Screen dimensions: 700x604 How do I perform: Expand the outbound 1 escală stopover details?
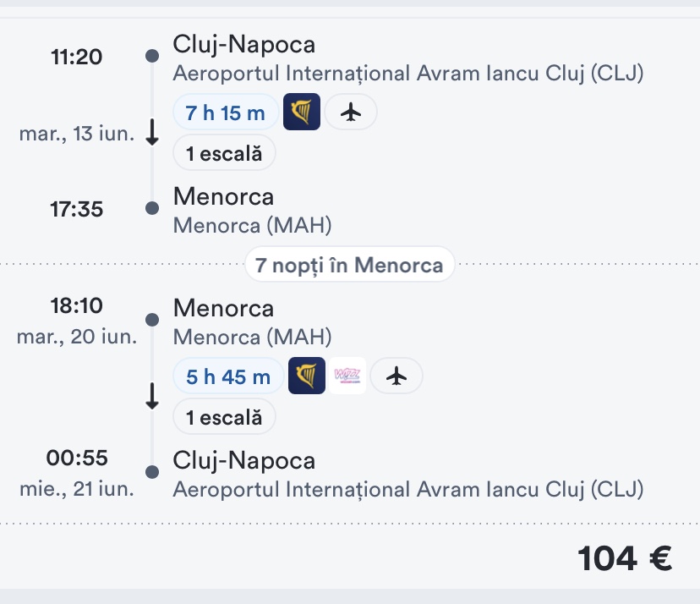pyautogui.click(x=224, y=153)
